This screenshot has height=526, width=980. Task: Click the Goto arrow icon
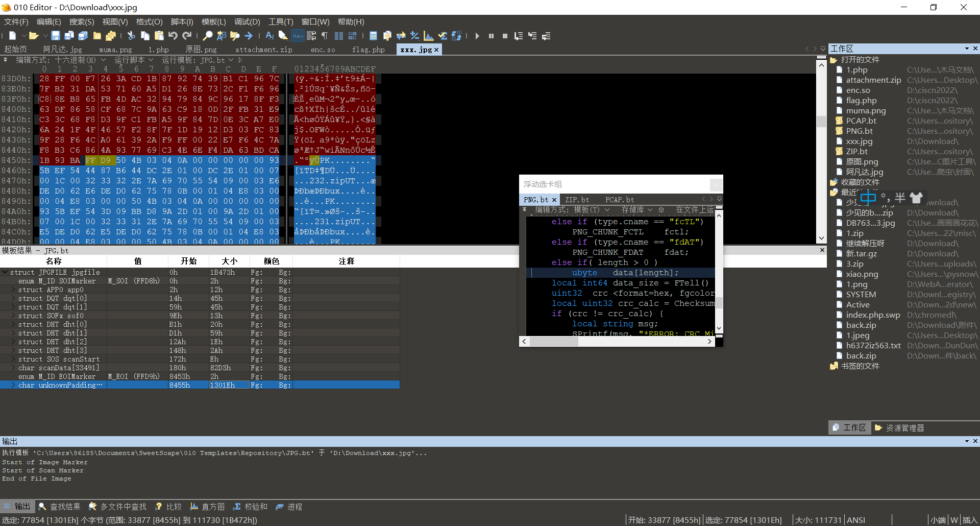(x=249, y=36)
